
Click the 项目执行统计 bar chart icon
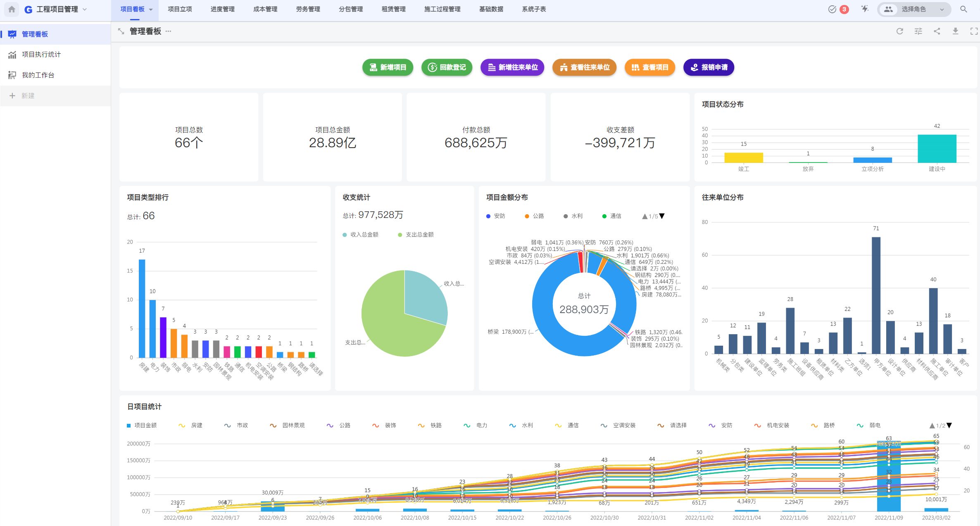[12, 55]
